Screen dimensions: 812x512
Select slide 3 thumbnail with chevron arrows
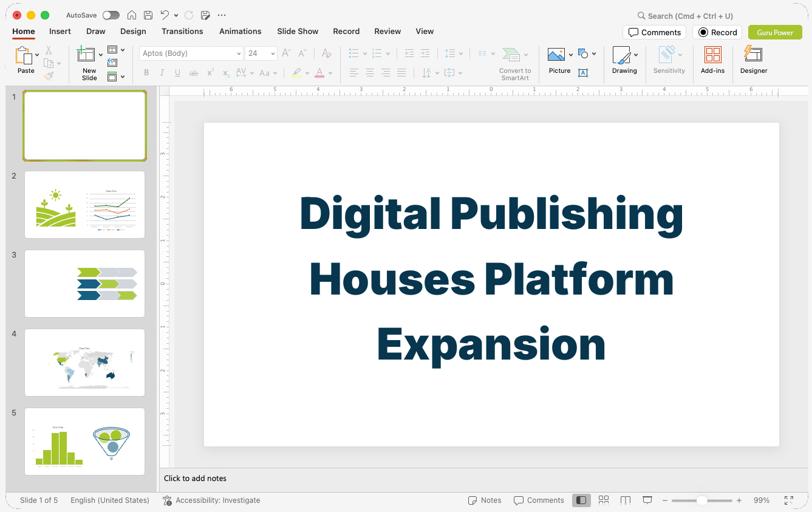85,284
